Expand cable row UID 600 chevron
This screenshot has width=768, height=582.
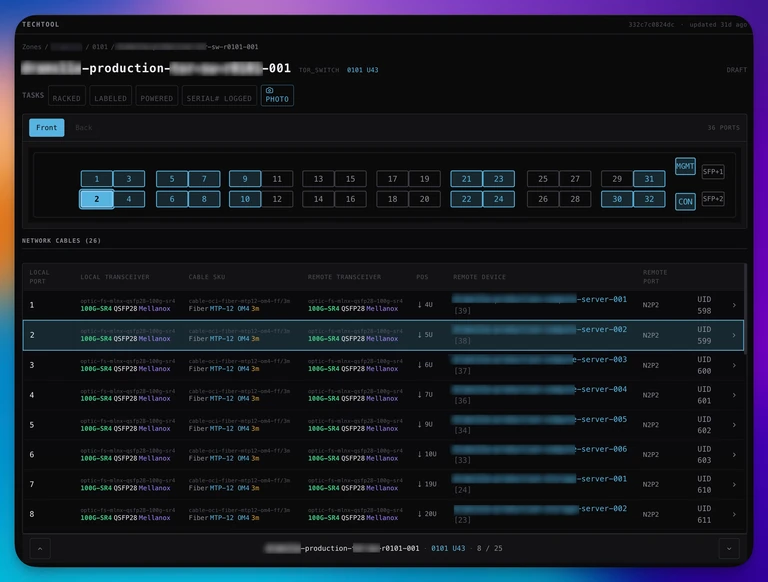tap(734, 365)
